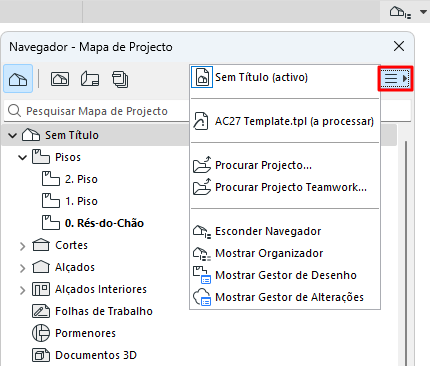Open the 0. Rés-do-Chão floor plan
The image size is (430, 366).
pyautogui.click(x=104, y=223)
